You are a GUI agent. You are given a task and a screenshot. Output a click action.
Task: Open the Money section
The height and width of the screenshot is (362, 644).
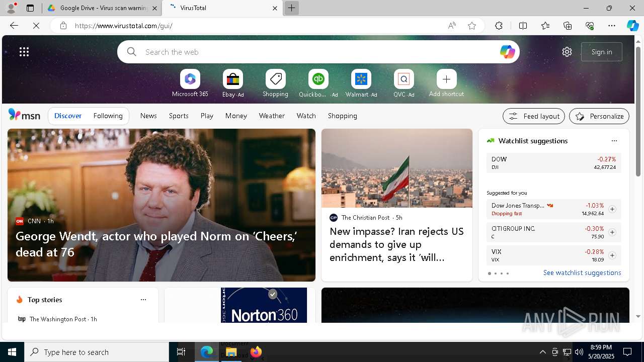[236, 116]
